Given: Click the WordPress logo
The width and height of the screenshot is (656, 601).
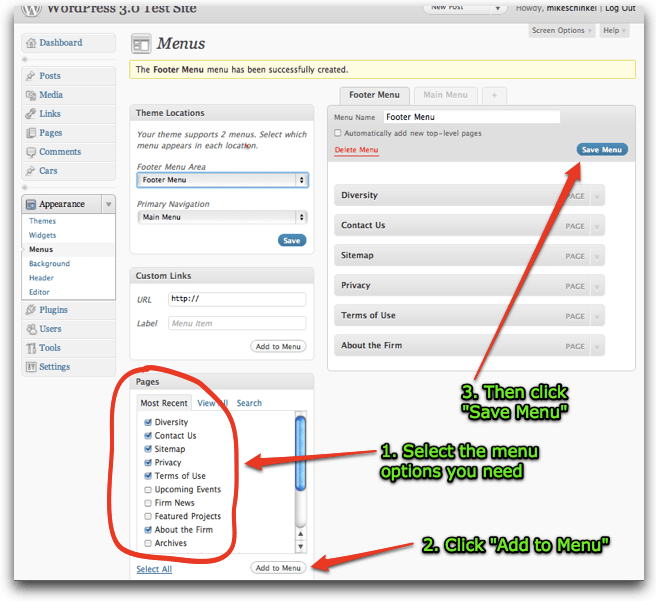Looking at the screenshot, I should click(x=31, y=9).
